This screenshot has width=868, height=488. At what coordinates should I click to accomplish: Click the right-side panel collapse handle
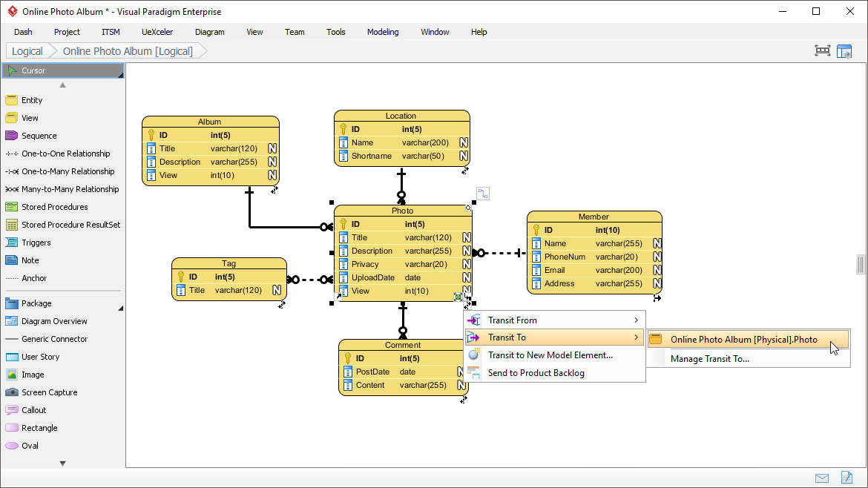click(861, 265)
